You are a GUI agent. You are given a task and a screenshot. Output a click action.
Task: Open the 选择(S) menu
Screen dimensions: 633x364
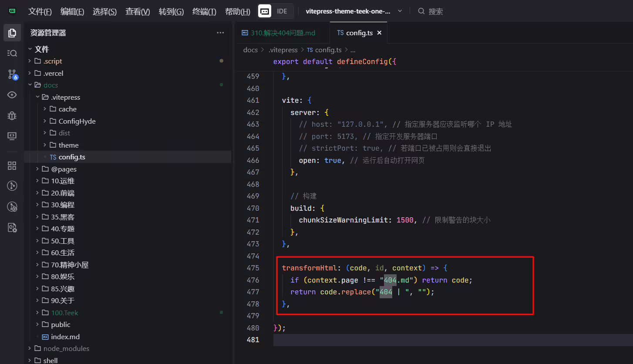coord(104,11)
